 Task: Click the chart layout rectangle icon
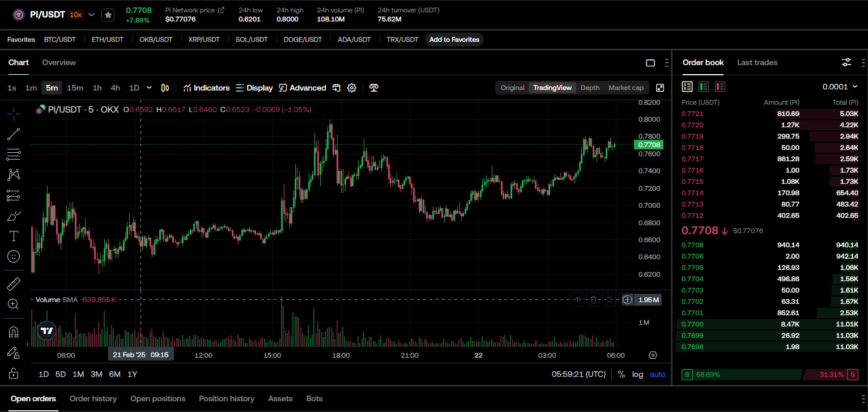click(x=650, y=63)
